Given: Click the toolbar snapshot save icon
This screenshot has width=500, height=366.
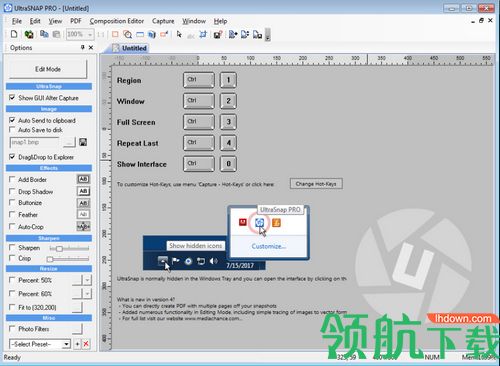Looking at the screenshot, I should [x=218, y=34].
